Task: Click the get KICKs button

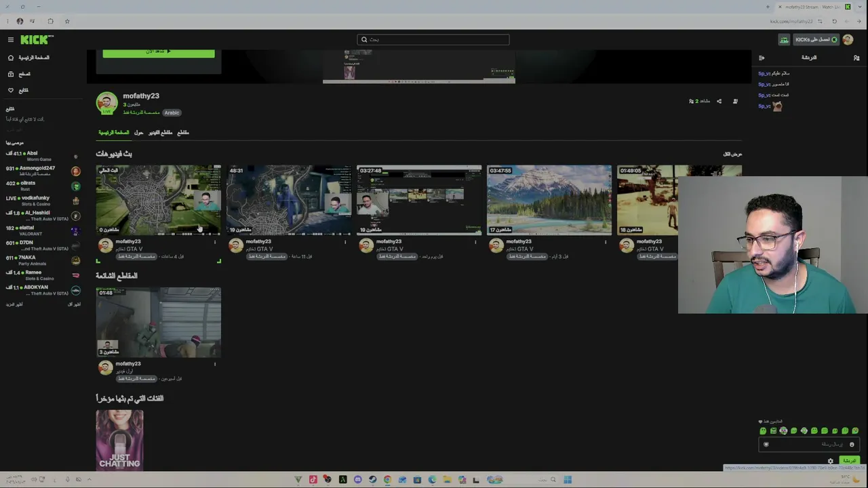Action: click(816, 40)
